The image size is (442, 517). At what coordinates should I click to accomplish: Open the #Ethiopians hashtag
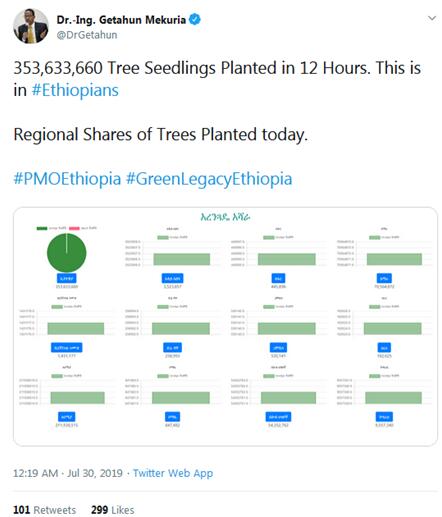[75, 90]
